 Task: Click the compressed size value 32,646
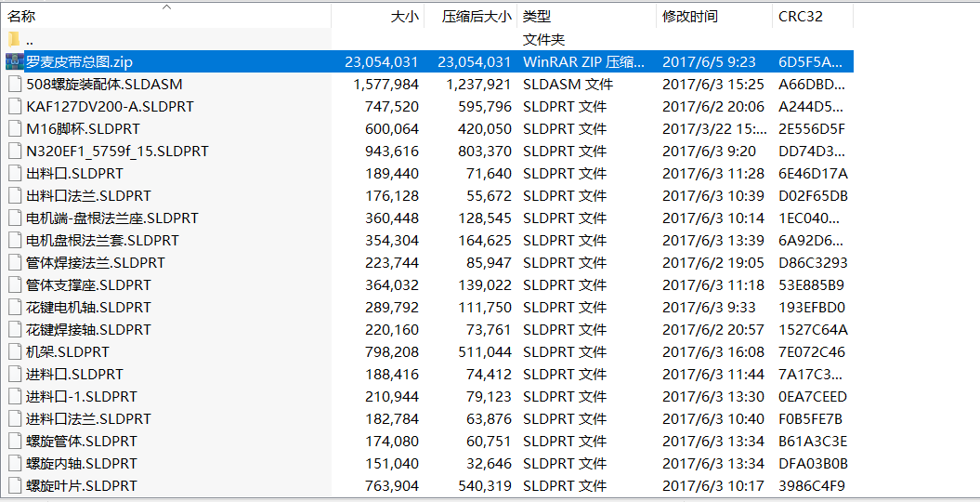click(x=489, y=463)
